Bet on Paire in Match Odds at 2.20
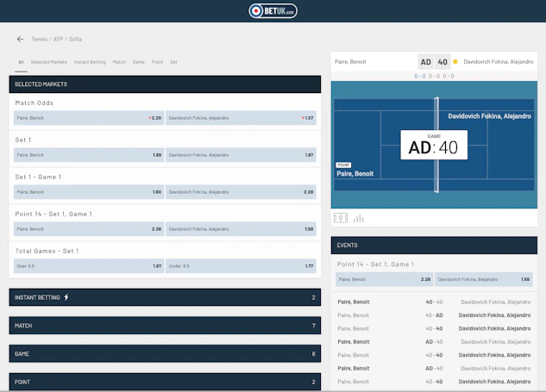This screenshot has width=546, height=392. tap(89, 118)
